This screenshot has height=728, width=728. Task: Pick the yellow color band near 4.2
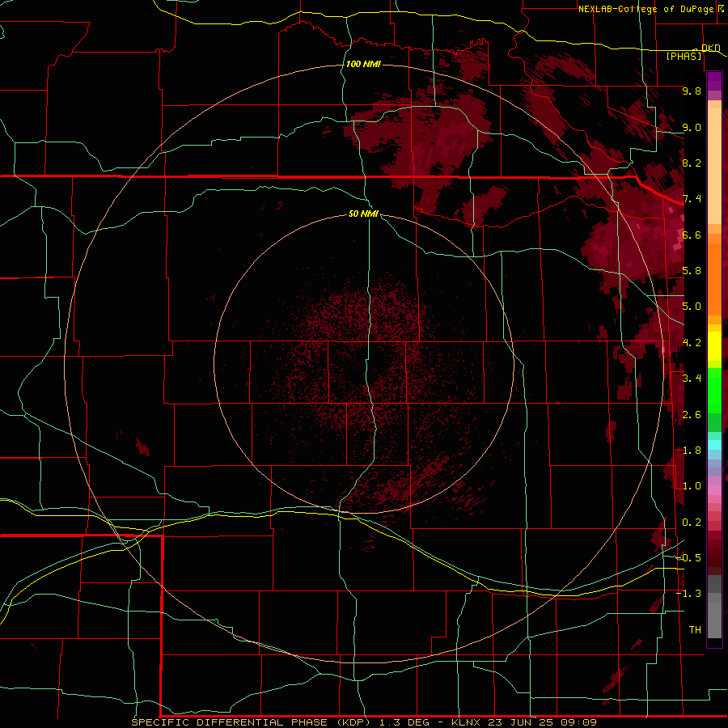[x=714, y=346]
